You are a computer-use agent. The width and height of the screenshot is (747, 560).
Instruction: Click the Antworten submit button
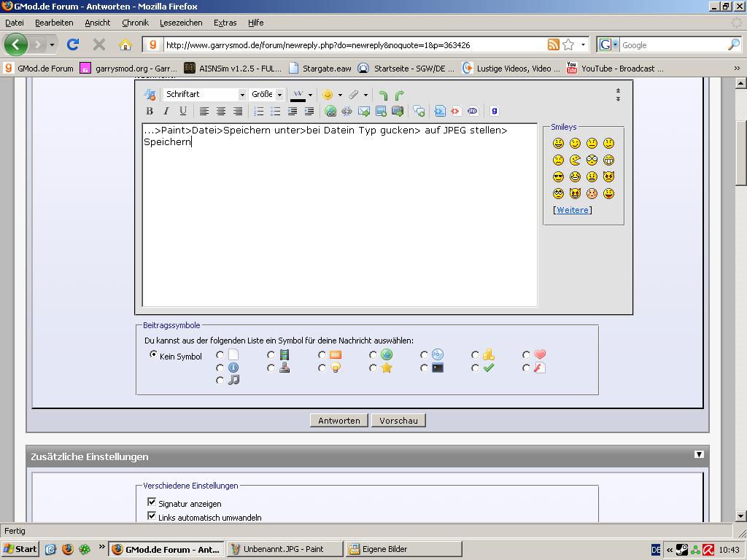coord(339,421)
